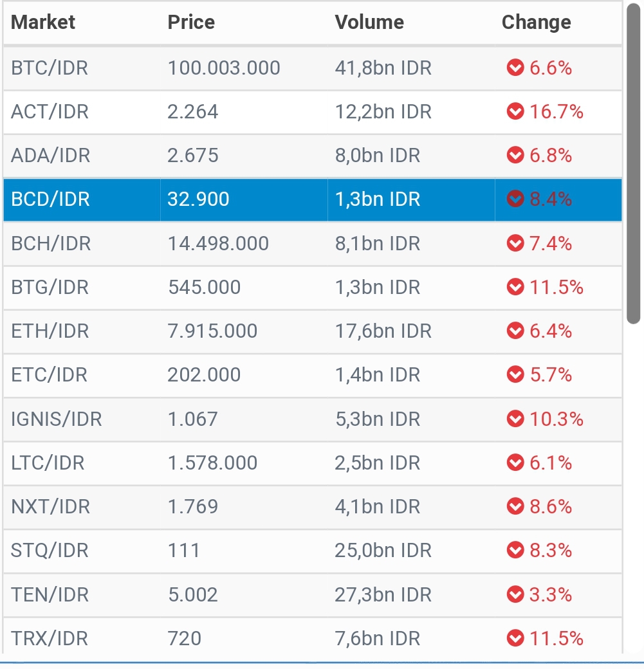The image size is (644, 669).
Task: Click the down arrow icon beside 6.8%
Action: click(515, 156)
